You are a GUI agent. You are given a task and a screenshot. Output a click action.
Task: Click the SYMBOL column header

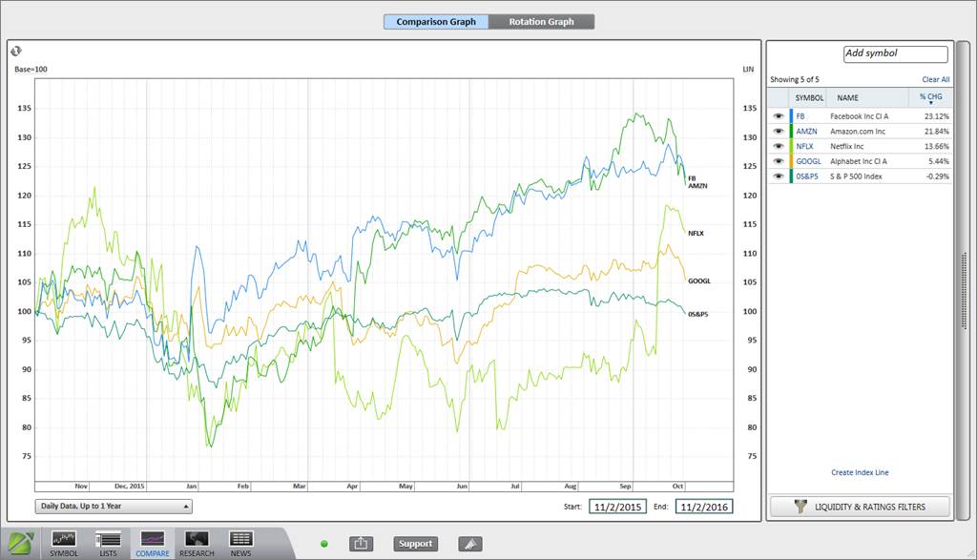point(809,98)
